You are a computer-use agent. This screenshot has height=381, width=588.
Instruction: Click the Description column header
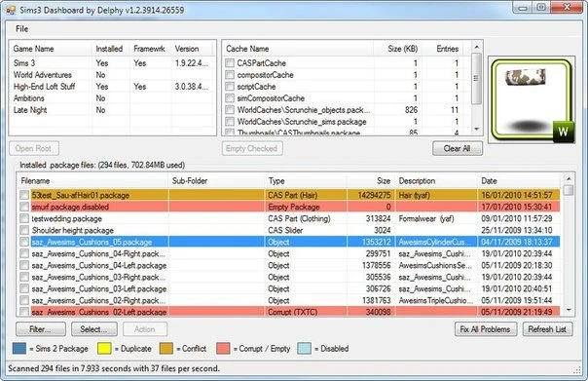pyautogui.click(x=436, y=181)
